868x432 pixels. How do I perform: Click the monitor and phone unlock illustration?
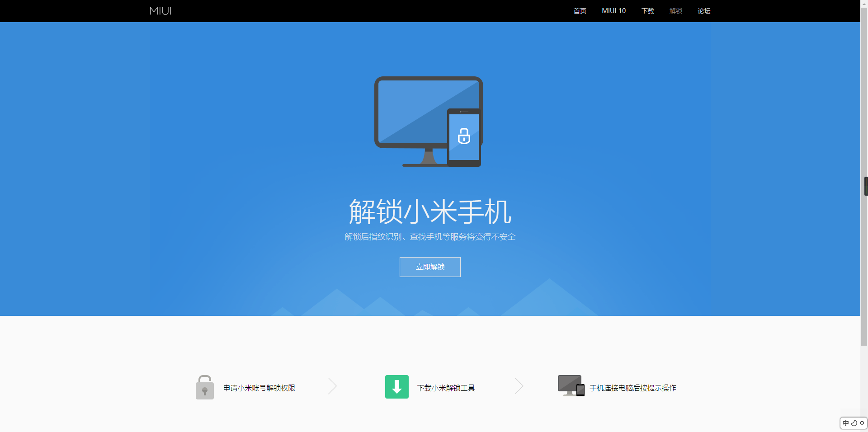(x=429, y=122)
